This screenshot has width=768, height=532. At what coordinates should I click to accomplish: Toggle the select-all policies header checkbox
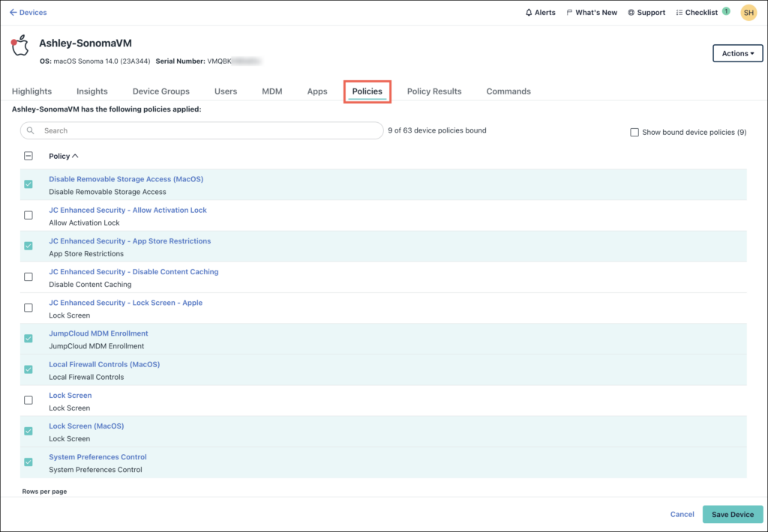[28, 156]
